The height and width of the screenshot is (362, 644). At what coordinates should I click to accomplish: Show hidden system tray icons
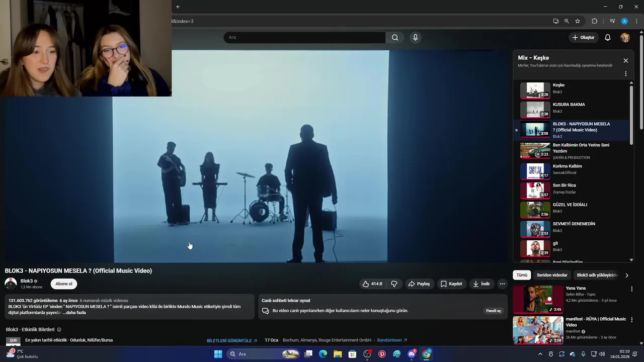coord(540,354)
